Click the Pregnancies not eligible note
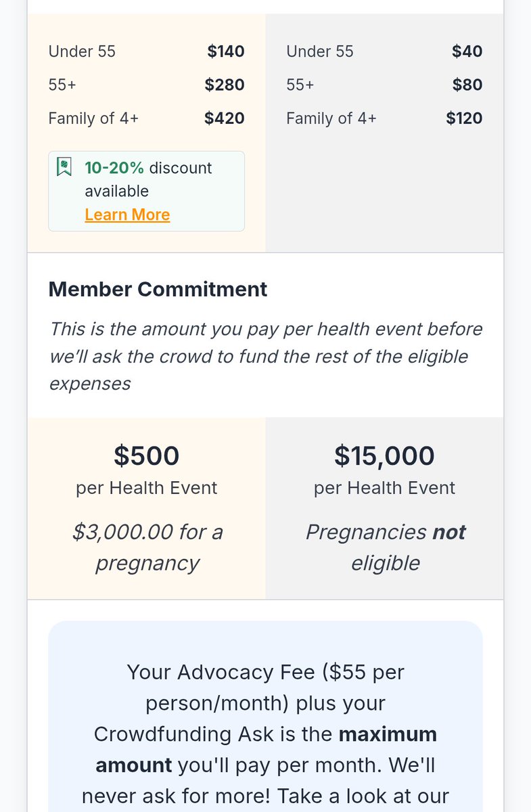 point(385,547)
